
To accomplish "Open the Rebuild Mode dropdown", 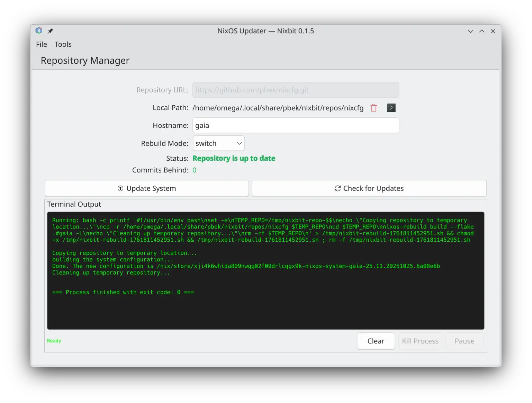I will tap(218, 143).
